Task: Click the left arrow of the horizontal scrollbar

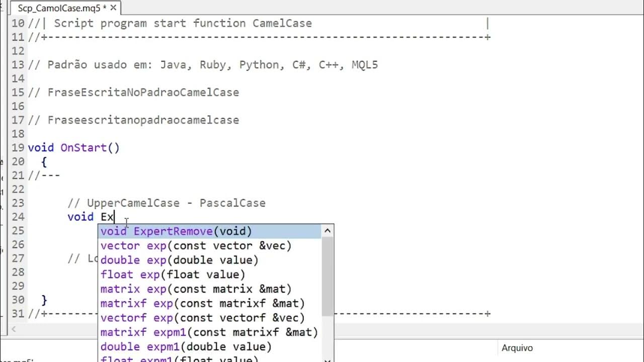Action: [14, 329]
